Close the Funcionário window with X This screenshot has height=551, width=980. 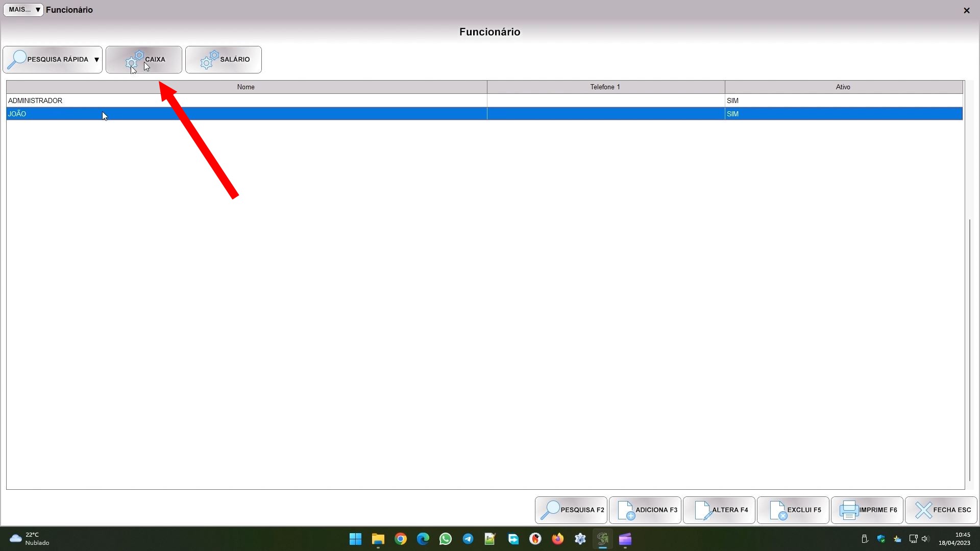click(967, 10)
